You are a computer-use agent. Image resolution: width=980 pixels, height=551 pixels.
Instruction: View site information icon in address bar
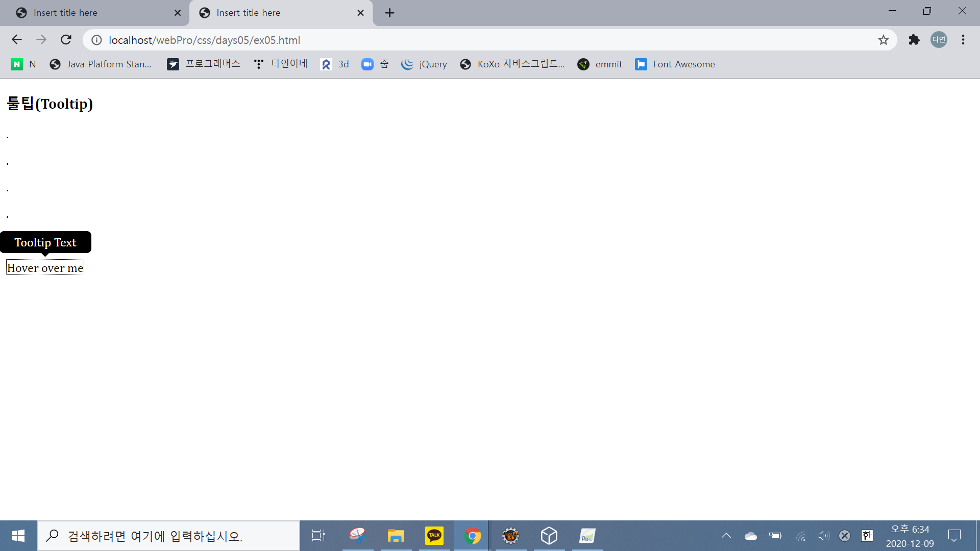[x=96, y=40]
